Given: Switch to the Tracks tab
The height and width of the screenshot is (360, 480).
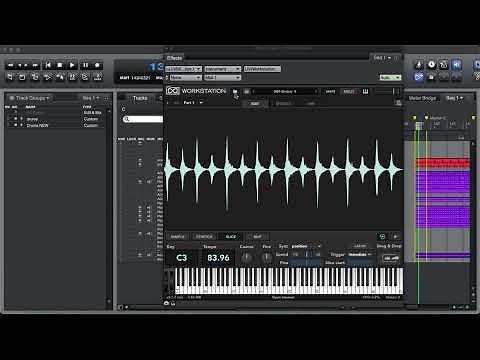Looking at the screenshot, I should click(x=140, y=98).
